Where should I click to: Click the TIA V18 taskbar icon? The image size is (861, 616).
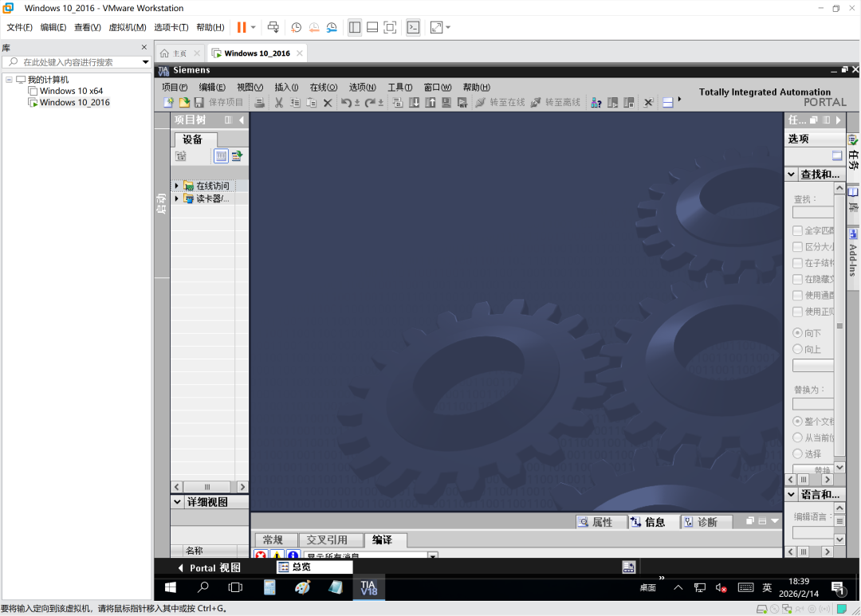pyautogui.click(x=368, y=587)
